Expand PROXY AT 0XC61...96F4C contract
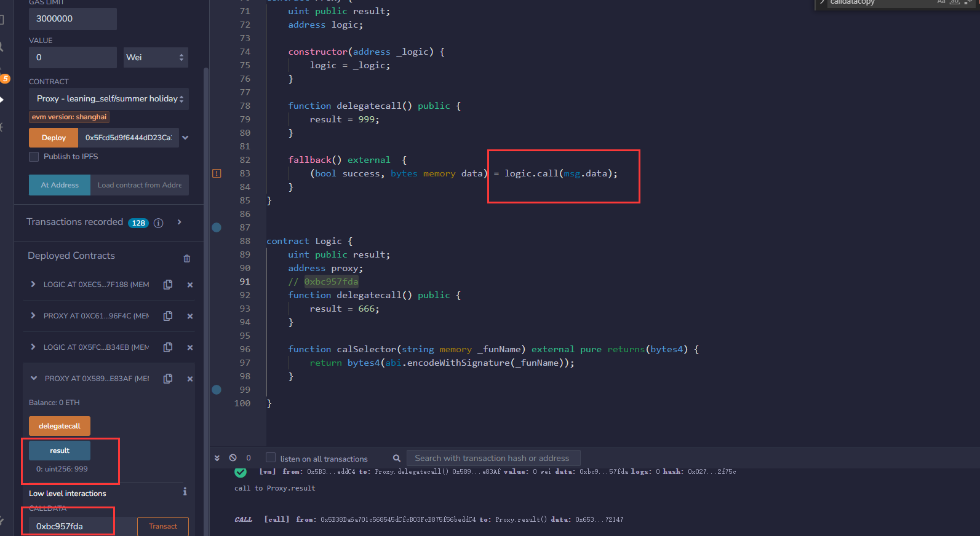 click(x=33, y=316)
